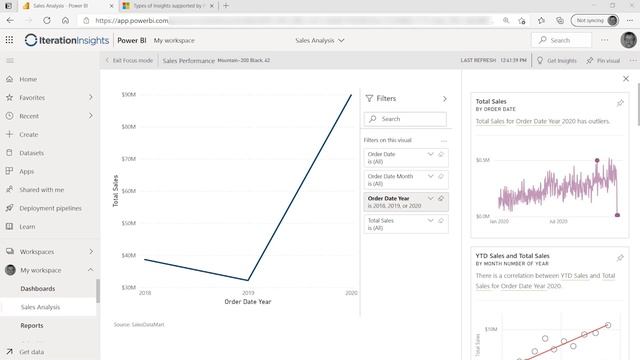Switch to Types of insights browser tab
This screenshot has width=640, height=360.
pos(168,6)
